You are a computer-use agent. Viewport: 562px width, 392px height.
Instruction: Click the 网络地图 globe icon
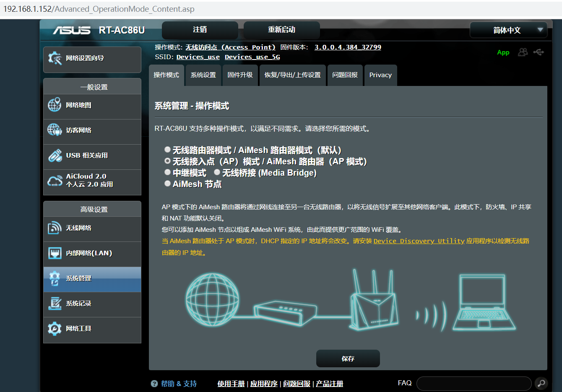(55, 105)
